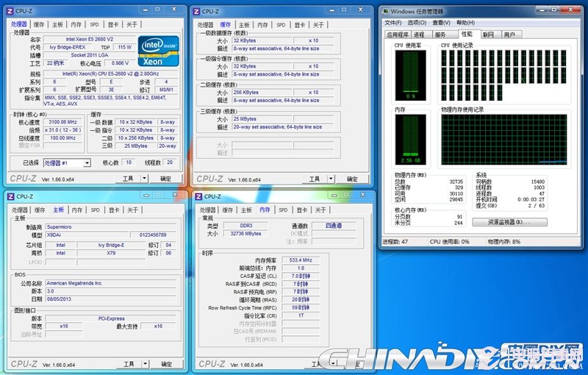
Task: Expand the 工具 arrow in the cache window
Action: point(331,179)
